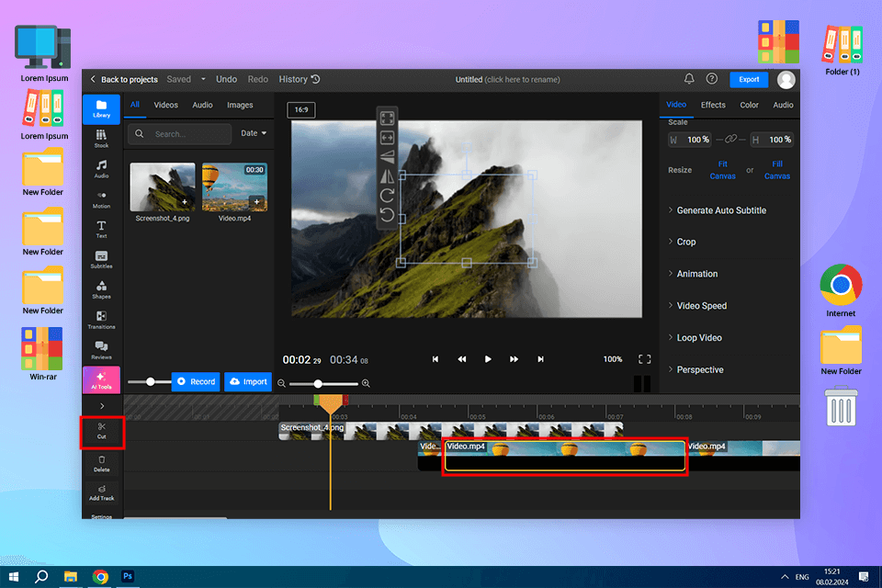Open the 16:9 aspect ratio selector
This screenshot has width=882, height=588.
coord(301,109)
